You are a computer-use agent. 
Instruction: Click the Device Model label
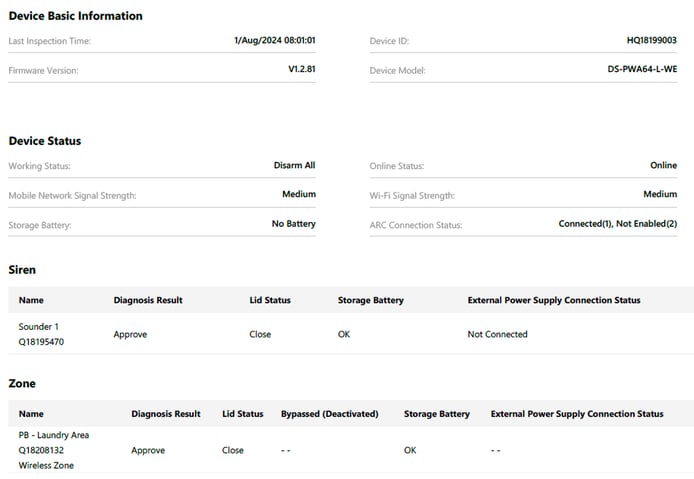click(x=397, y=70)
